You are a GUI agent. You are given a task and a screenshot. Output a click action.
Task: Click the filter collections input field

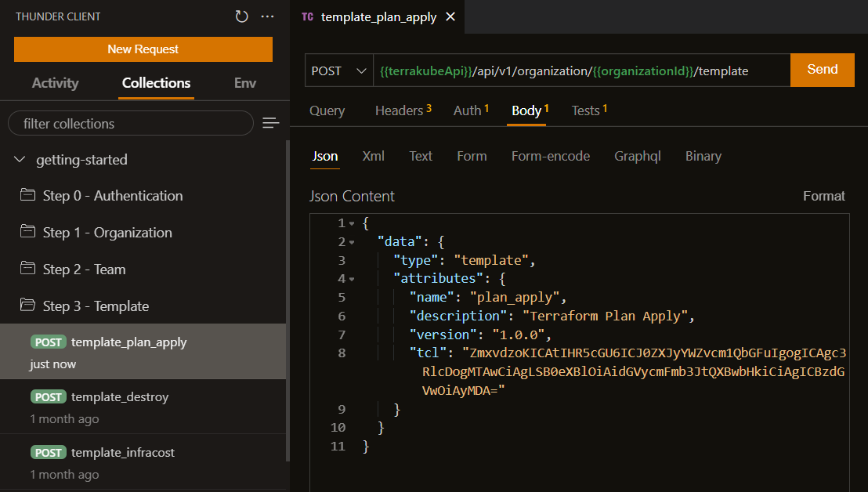tap(130, 123)
